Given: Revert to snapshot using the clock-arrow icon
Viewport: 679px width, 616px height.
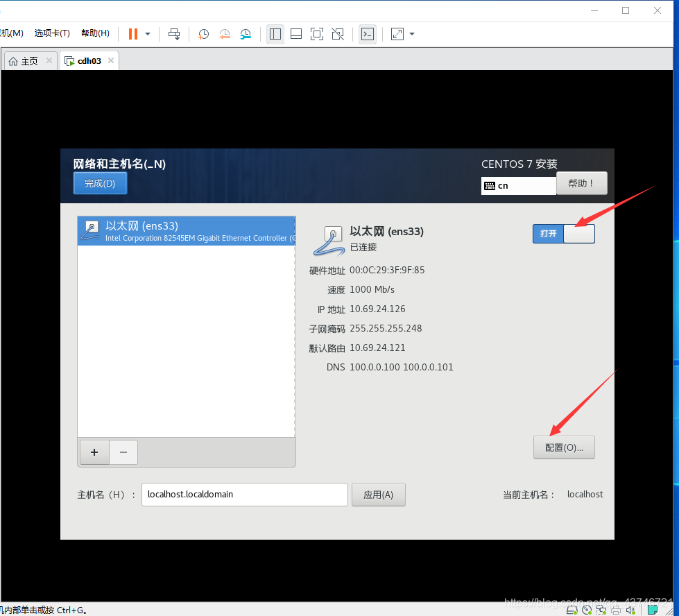Looking at the screenshot, I should tap(224, 34).
